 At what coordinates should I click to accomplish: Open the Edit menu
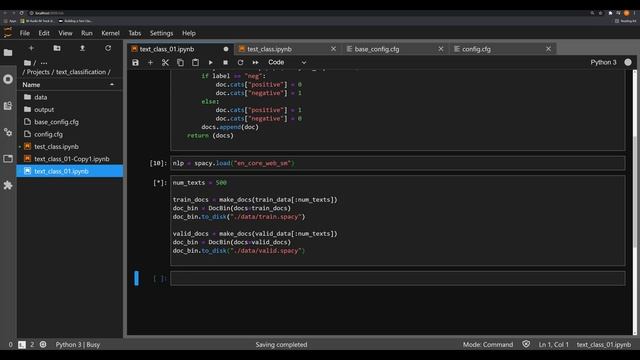[x=44, y=33]
